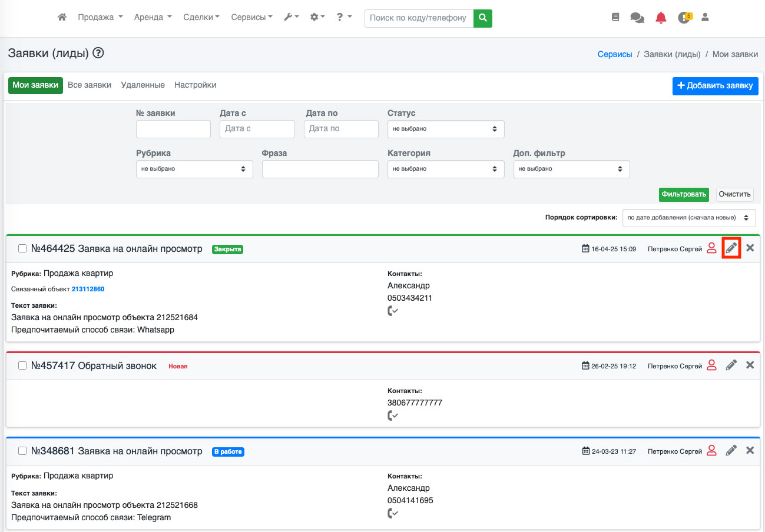This screenshot has height=532, width=765.
Task: Open the Продажа menu
Action: [x=100, y=18]
